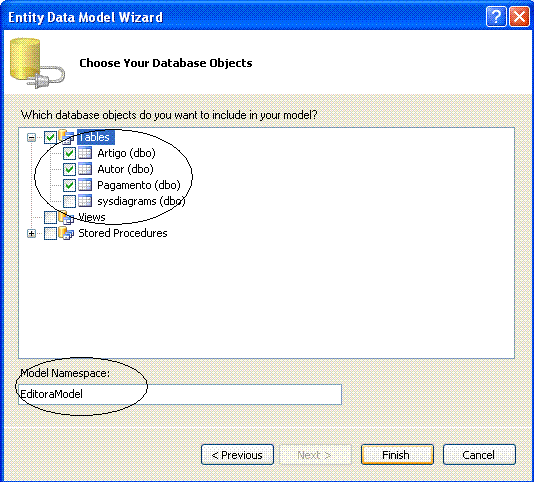Click the sysdiagrams table grid icon

(x=85, y=201)
